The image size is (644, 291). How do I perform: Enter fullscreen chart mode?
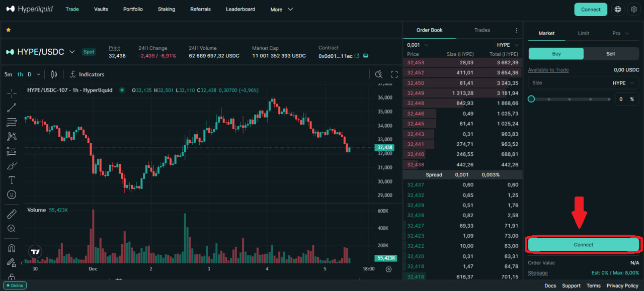(394, 74)
